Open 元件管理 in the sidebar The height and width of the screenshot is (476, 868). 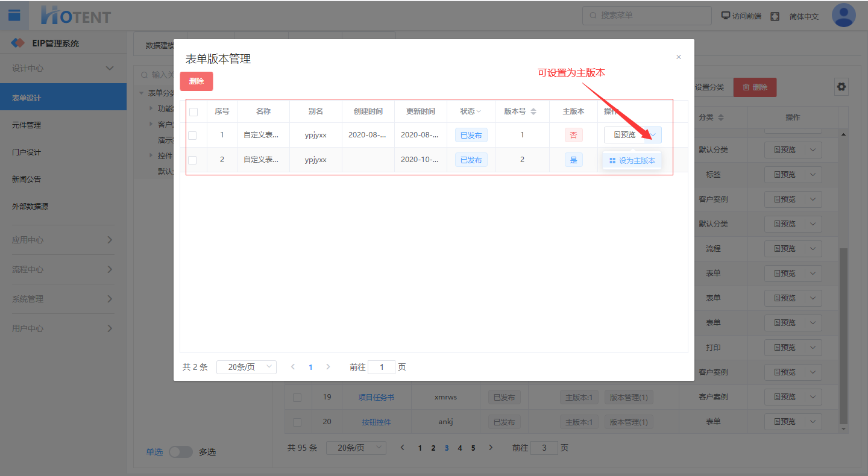tap(27, 125)
